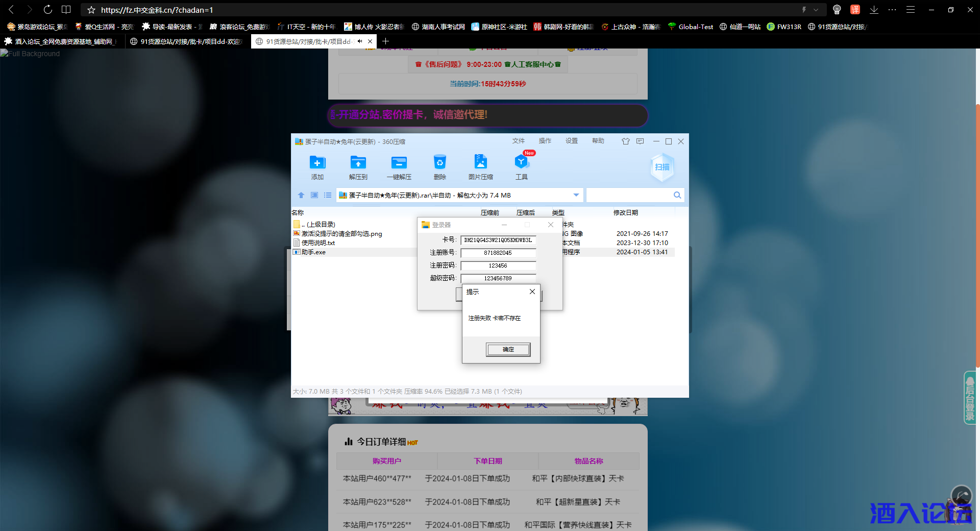Click the bookmark star in the address bar
Image resolution: width=980 pixels, height=531 pixels.
(91, 10)
